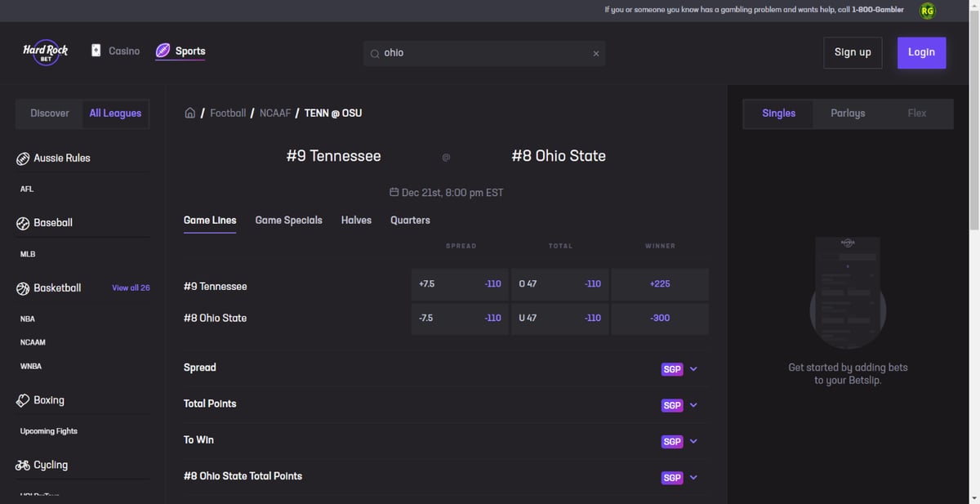Select the Game Lines tab
Viewport: 980px width, 504px height.
[x=210, y=221]
